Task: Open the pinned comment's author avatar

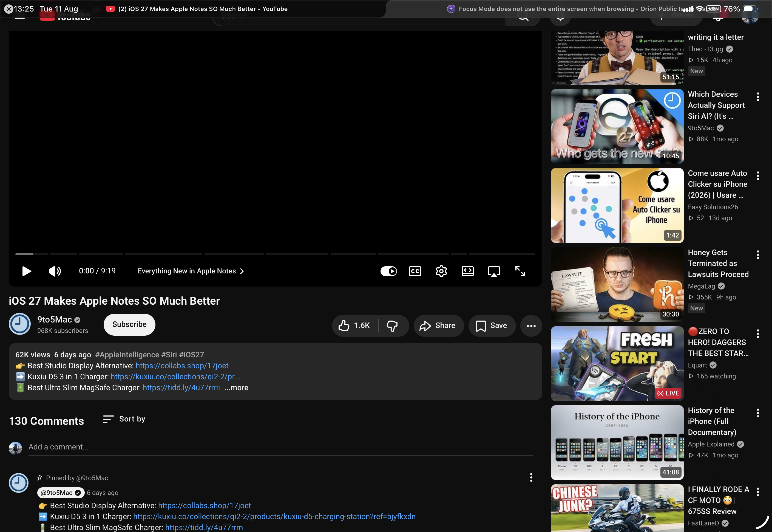Action: coord(19,483)
